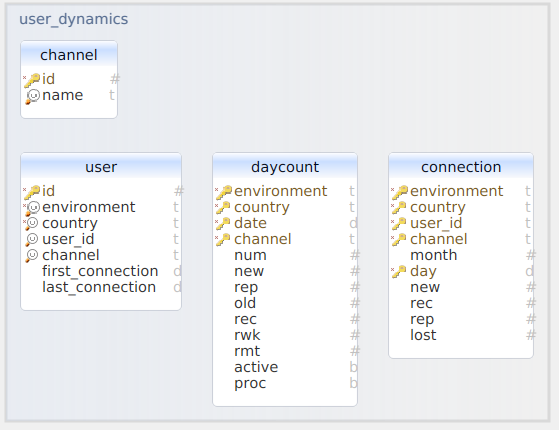559x430 pixels.
Task: Click the index icon beside user user_id
Action: [x=32, y=240]
